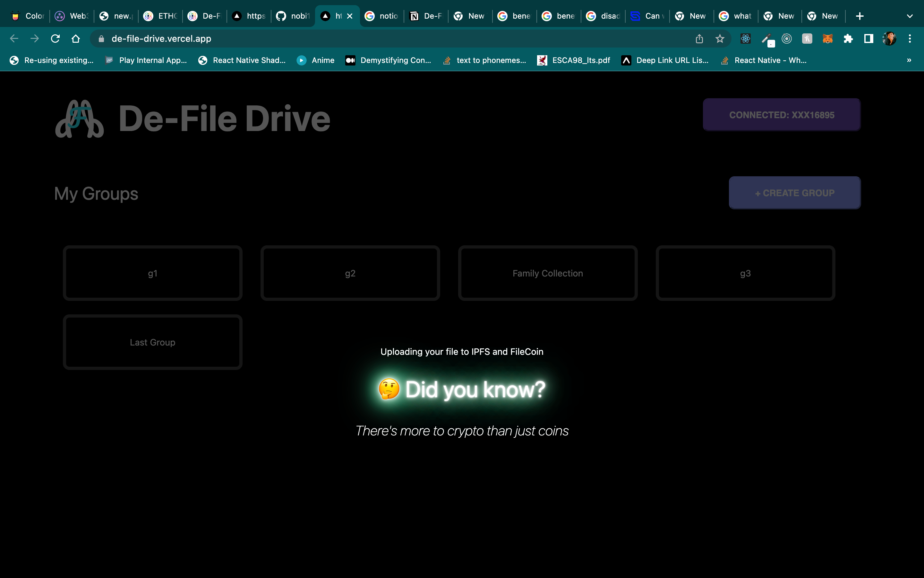924x578 pixels.
Task: Click the site lock icon in address bar
Action: coord(101,39)
